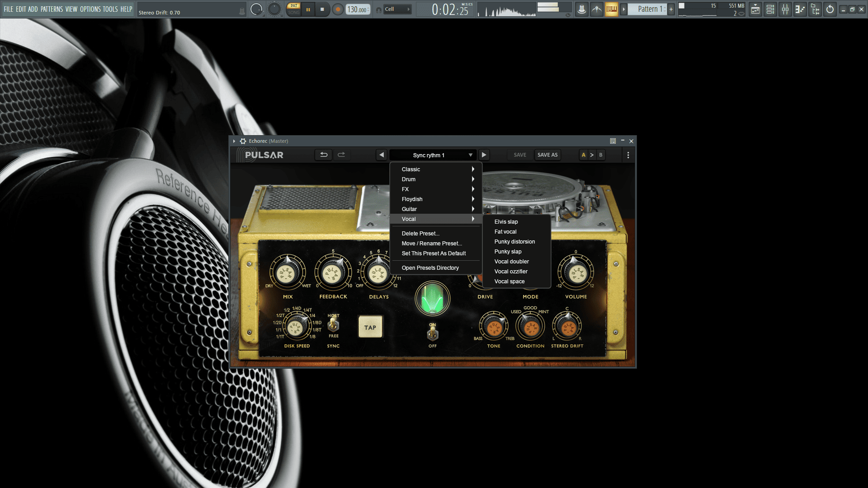
Task: Flip the HOST/FREE sync switch
Action: point(333,324)
